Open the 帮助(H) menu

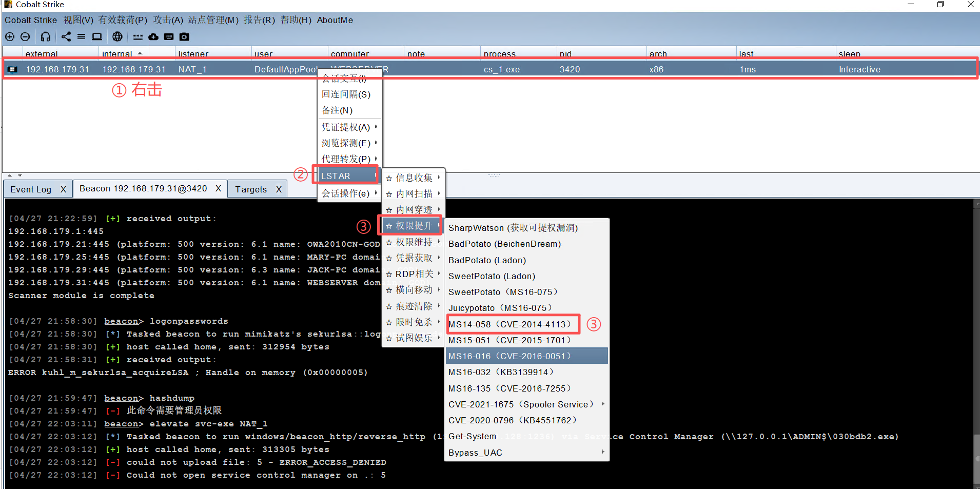tap(296, 20)
